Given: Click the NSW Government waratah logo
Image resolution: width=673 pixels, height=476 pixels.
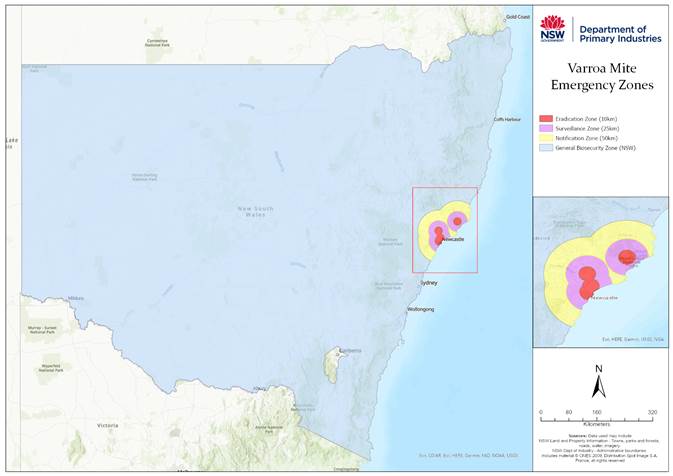Looking at the screenshot, I should point(552,30).
